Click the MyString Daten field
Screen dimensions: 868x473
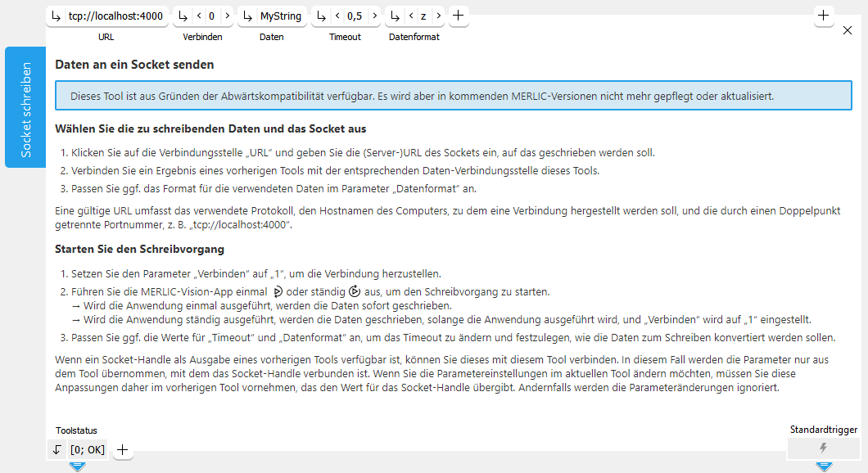pyautogui.click(x=280, y=16)
